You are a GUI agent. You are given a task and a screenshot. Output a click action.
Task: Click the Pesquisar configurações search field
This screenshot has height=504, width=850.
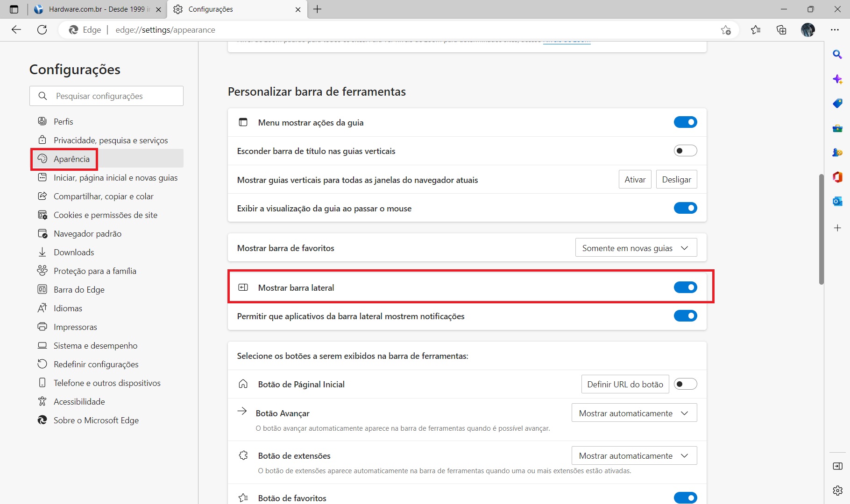[x=106, y=96]
